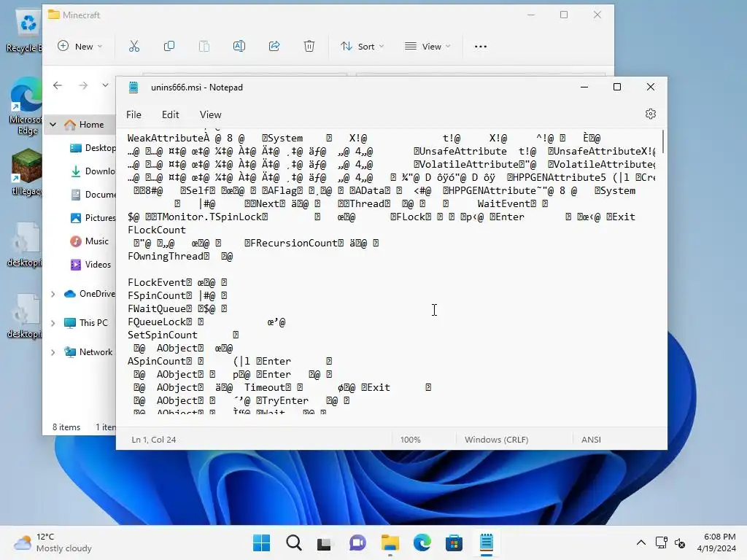Open Chat app on taskbar

[357, 542]
